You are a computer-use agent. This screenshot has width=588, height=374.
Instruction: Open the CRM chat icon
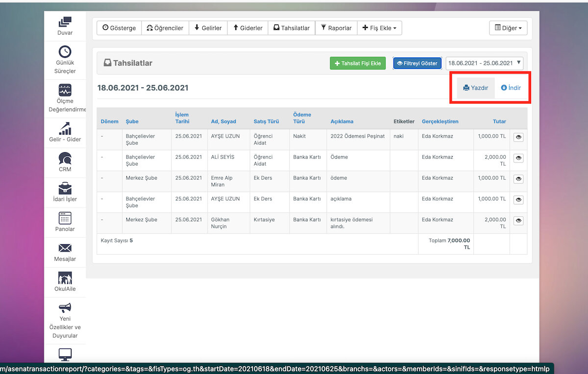tap(65, 158)
